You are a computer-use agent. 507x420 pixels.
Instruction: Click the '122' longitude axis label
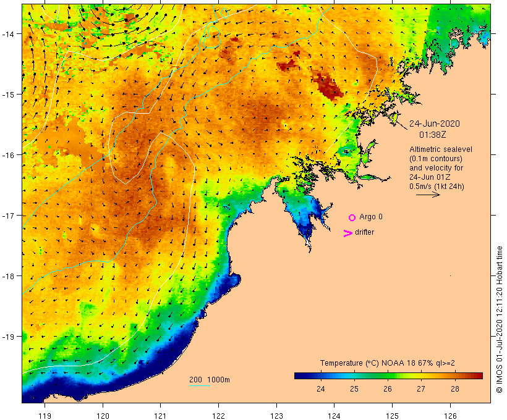pos(218,416)
